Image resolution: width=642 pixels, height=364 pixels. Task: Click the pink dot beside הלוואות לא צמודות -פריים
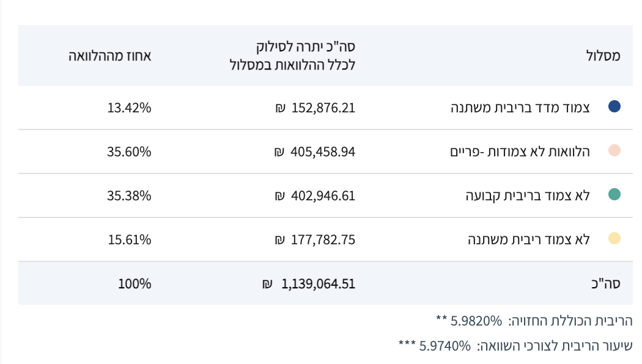coord(614,151)
